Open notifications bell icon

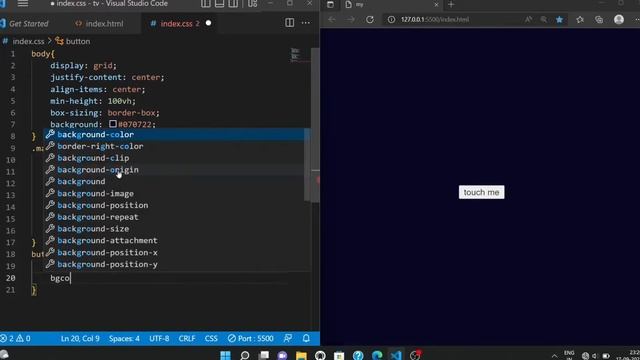click(306, 338)
